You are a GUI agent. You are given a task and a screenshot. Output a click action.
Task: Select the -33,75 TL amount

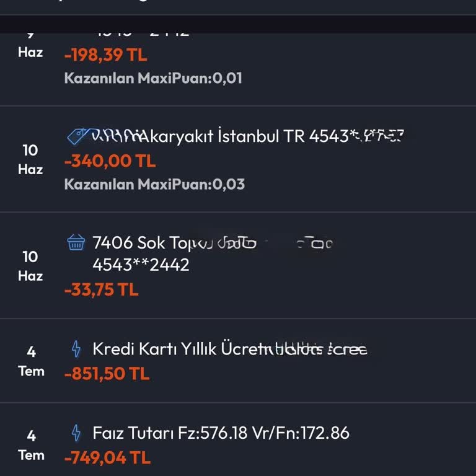(x=102, y=289)
